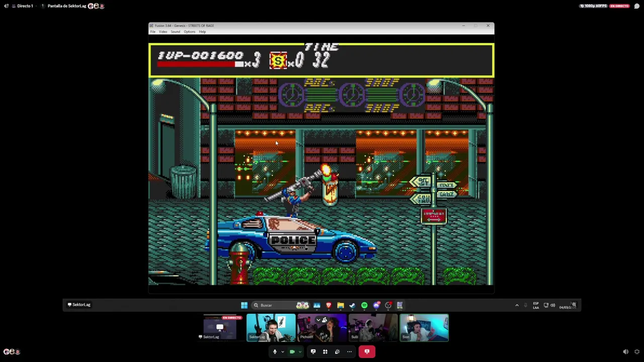Click the flower widget in search box
Viewport: 644px width, 362px height.
coord(302,305)
